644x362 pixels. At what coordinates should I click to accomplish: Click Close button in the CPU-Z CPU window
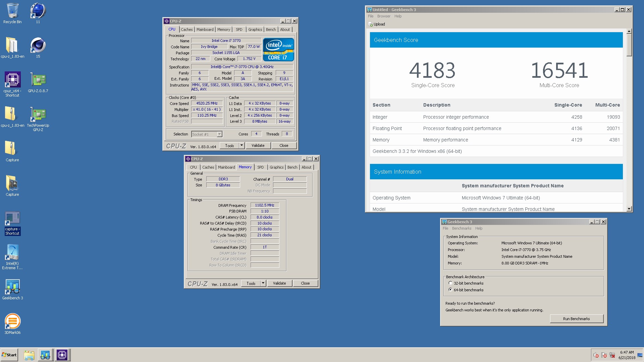[284, 145]
